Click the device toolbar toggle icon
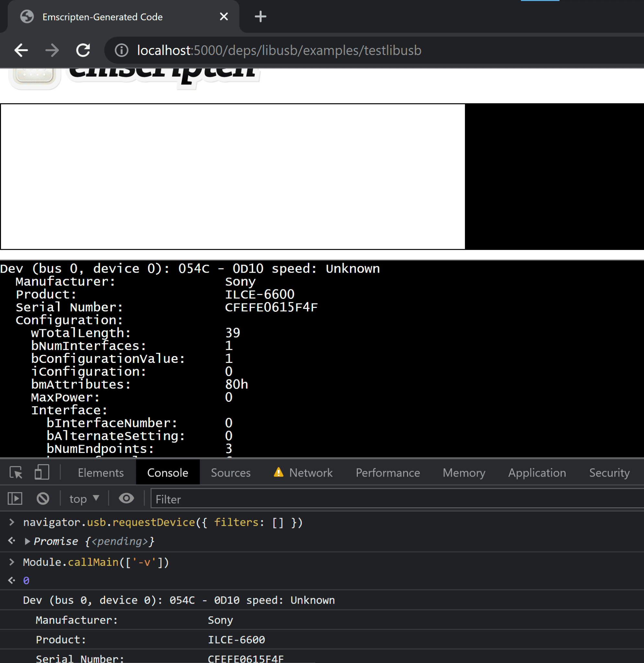This screenshot has height=663, width=644. tap(40, 473)
